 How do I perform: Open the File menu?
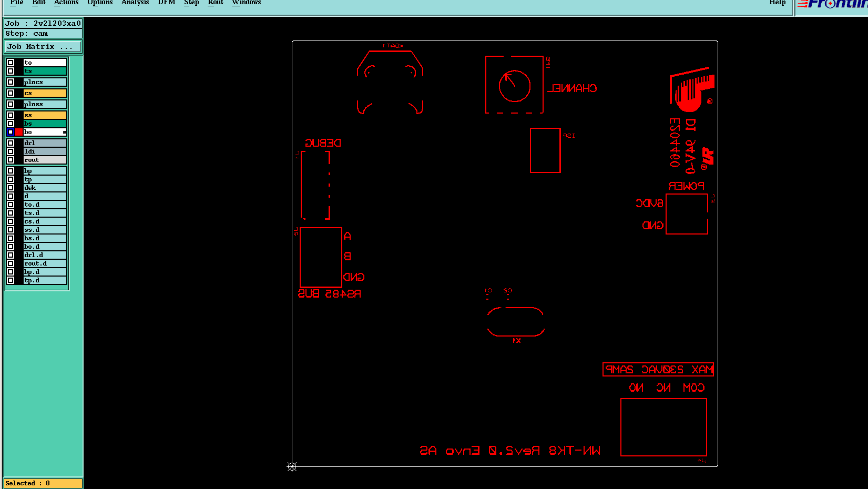coord(17,3)
